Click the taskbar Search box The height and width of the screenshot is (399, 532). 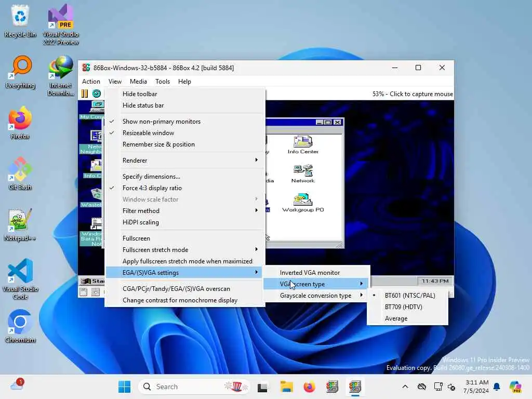194,387
